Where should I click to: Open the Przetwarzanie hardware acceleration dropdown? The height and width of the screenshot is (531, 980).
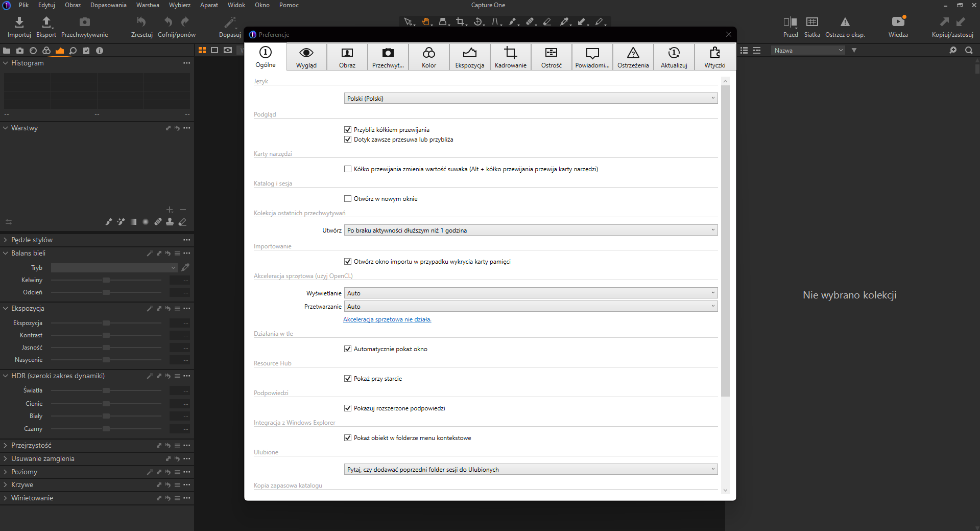[531, 306]
